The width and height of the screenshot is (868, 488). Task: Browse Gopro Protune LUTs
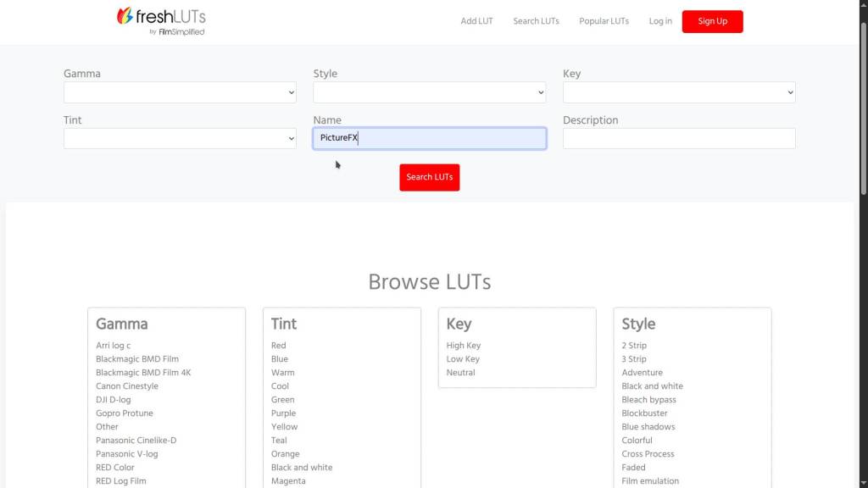[125, 413]
